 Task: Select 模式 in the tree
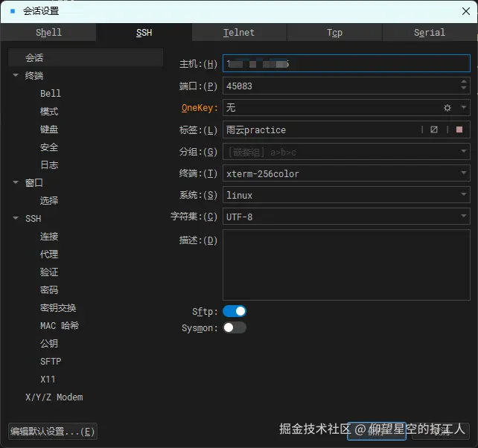pyautogui.click(x=49, y=111)
